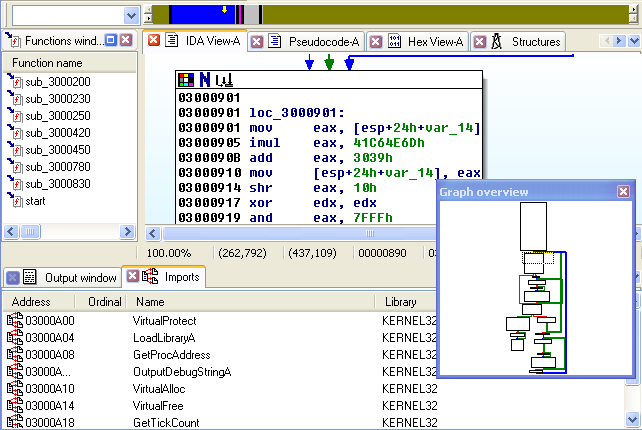The width and height of the screenshot is (642, 430).
Task: Close the IDA View-A tab
Action: click(154, 41)
